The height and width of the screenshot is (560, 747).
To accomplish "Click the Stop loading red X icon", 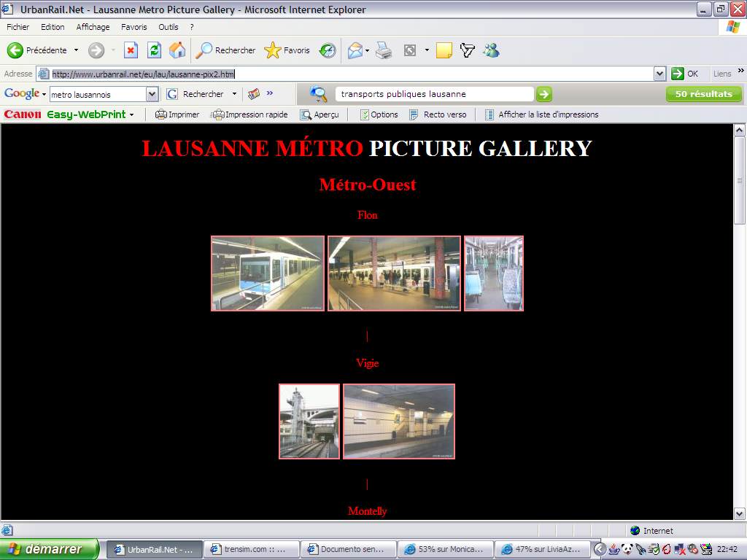I will click(131, 50).
